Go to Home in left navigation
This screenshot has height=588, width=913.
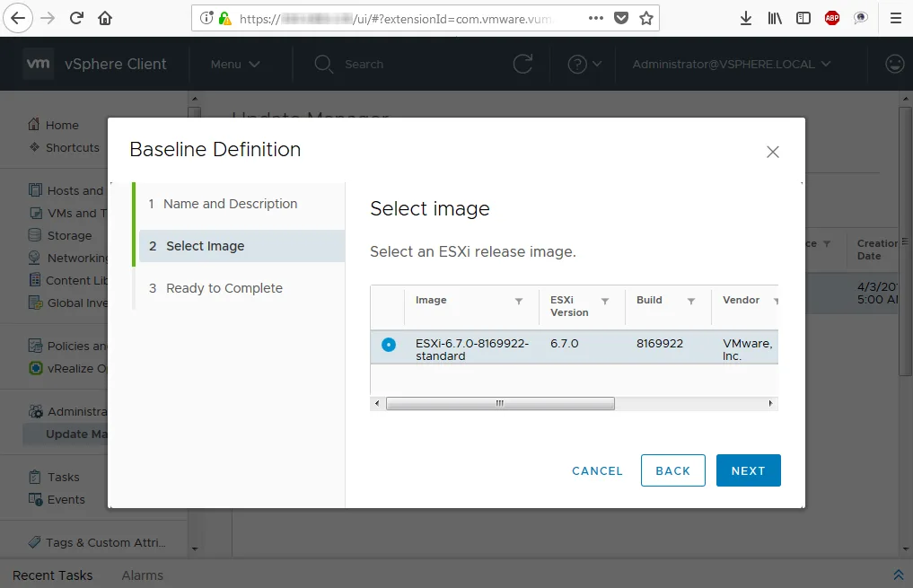tap(62, 125)
